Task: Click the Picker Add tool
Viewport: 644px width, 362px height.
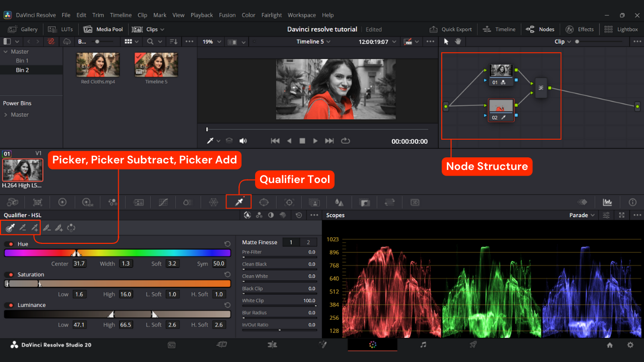Action: tap(35, 228)
